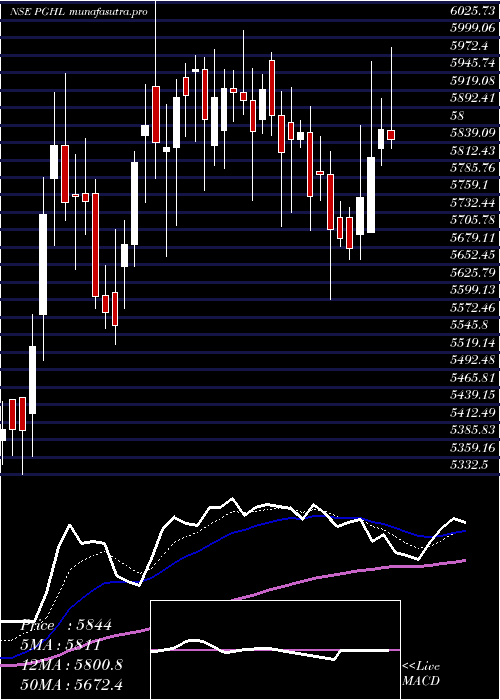The image size is (500, 700).
Task: Select the 6025.73 price axis label
Action: tap(472, 12)
